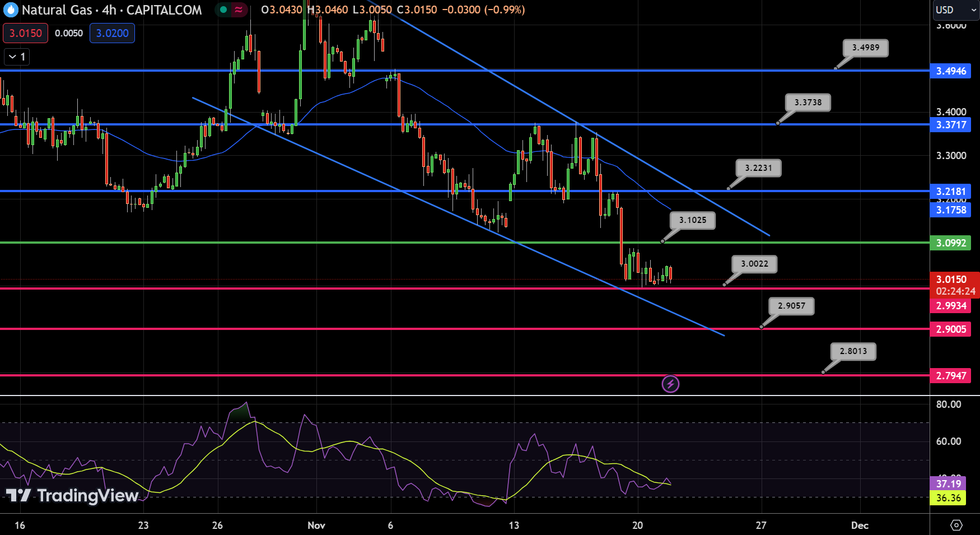Click the 3.4000 price scale label
Screen dimensions: 980x535
coord(951,112)
